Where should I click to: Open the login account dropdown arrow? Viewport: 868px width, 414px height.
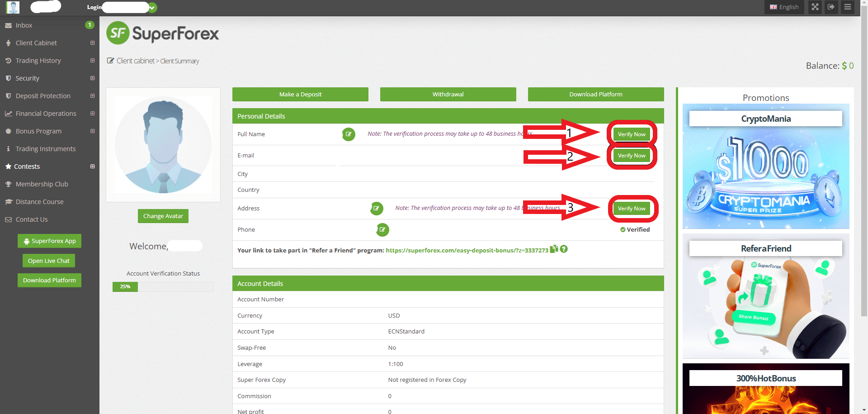tap(152, 8)
